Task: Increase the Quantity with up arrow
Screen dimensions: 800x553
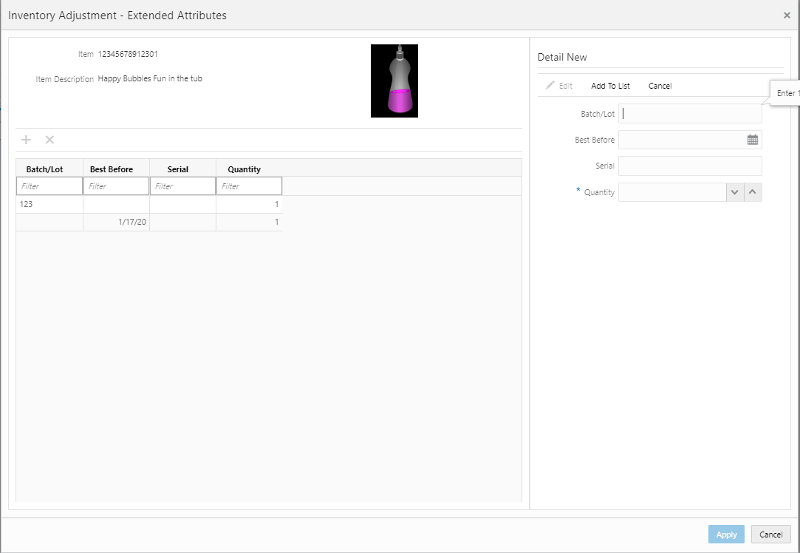Action: click(x=753, y=192)
